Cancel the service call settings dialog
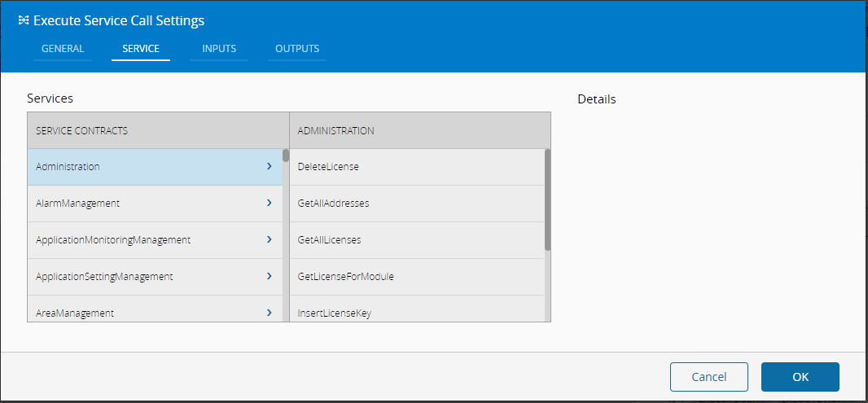Screen dimensions: 868x403 pyautogui.click(x=708, y=377)
